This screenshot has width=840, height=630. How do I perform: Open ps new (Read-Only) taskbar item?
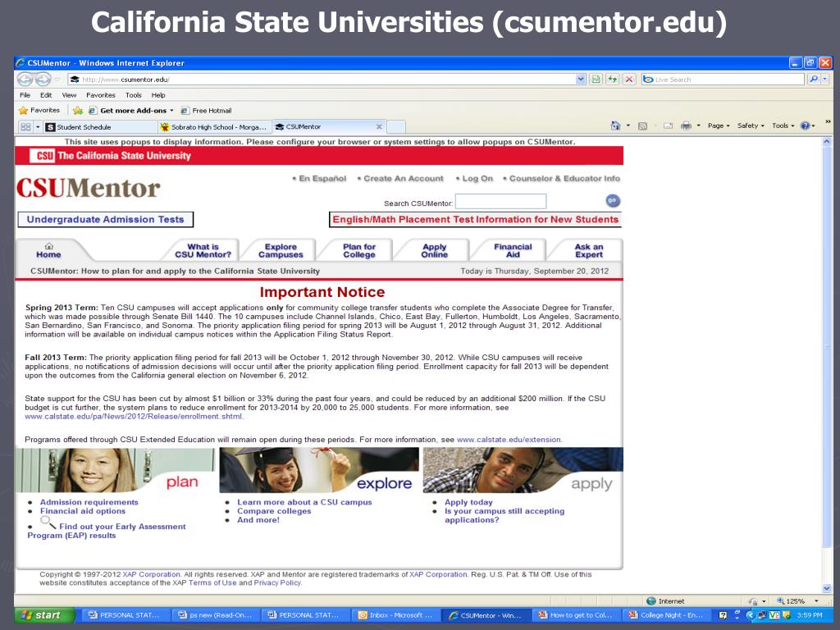point(217,615)
